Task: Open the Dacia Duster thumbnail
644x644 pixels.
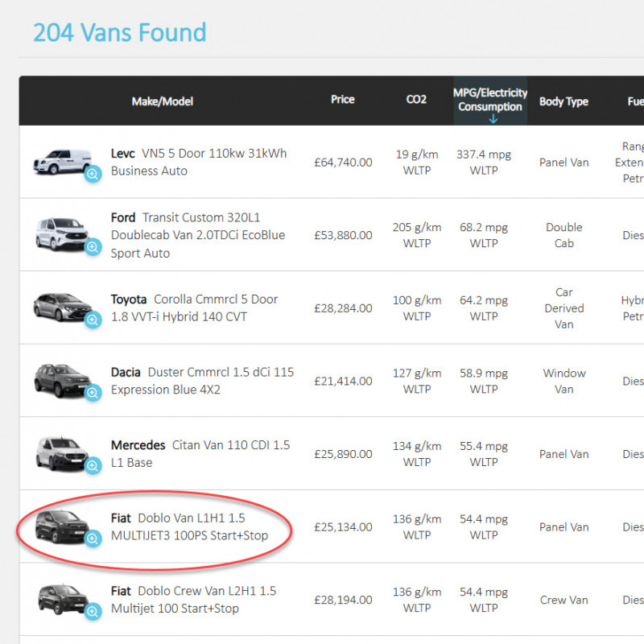Action: tap(63, 380)
